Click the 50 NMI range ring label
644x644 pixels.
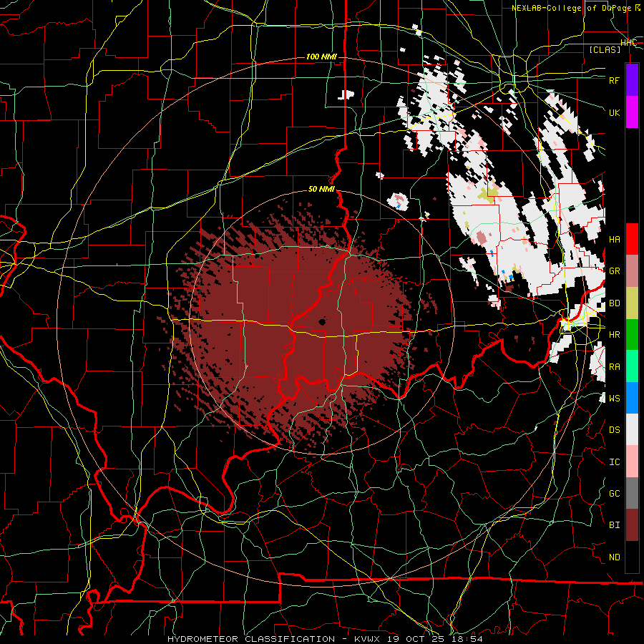pos(321,190)
